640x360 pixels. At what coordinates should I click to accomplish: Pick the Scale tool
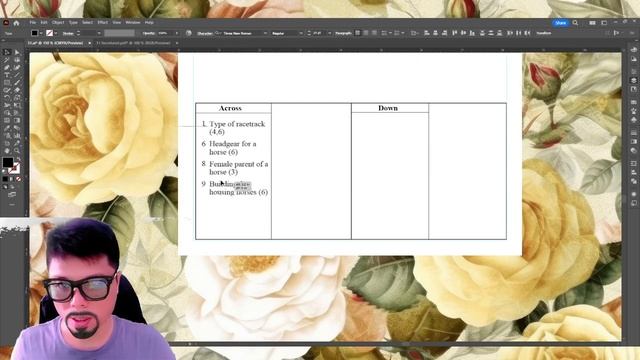point(17,97)
